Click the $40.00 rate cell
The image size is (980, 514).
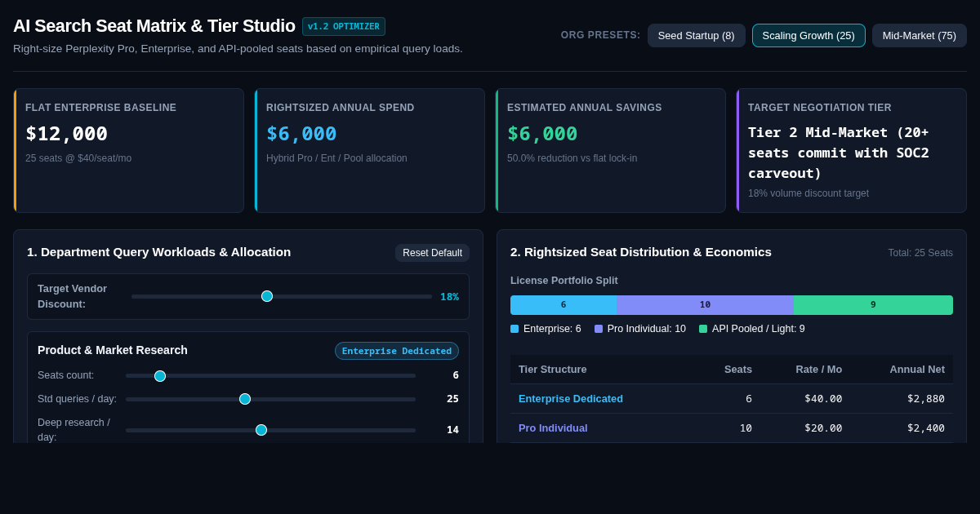point(823,398)
